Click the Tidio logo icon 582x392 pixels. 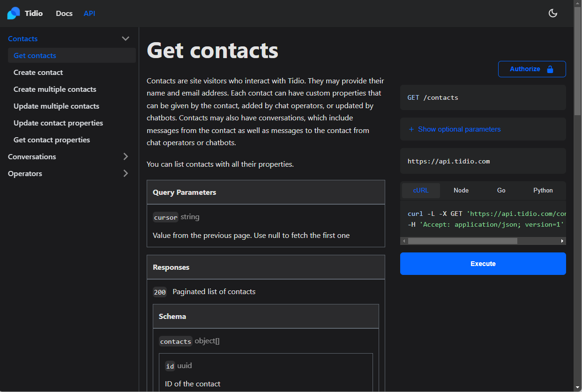(x=14, y=13)
